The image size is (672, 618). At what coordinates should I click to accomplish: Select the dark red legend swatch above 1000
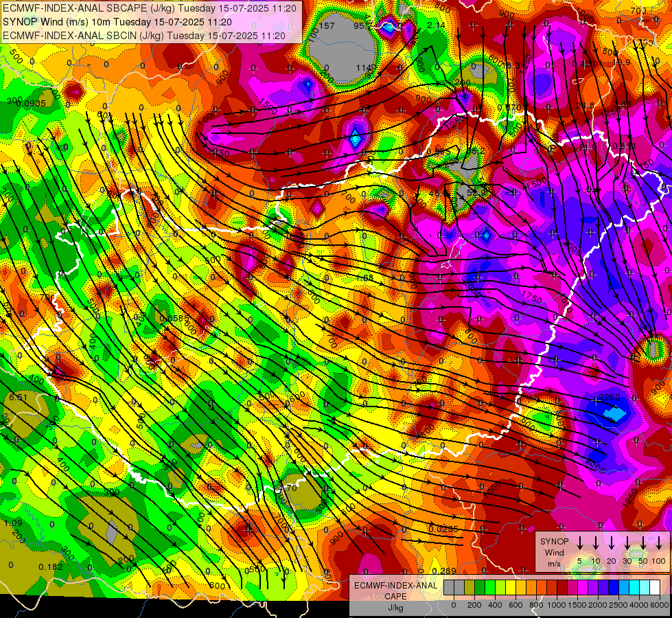[562, 588]
